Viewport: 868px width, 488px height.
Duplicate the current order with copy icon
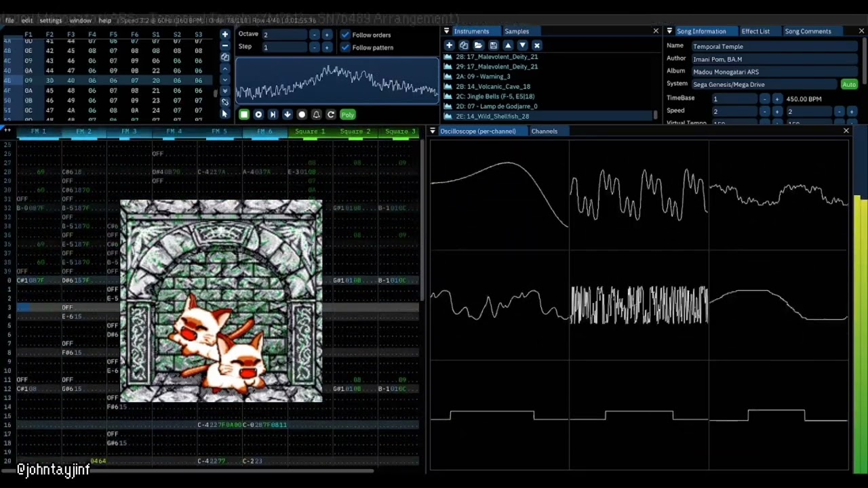[x=225, y=58]
